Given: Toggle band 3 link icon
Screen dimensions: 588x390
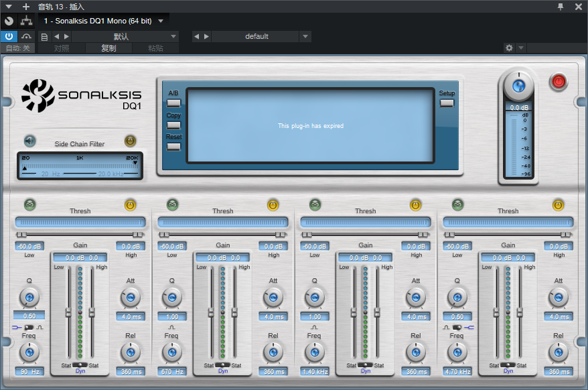Looking at the screenshot, I should click(315, 204).
